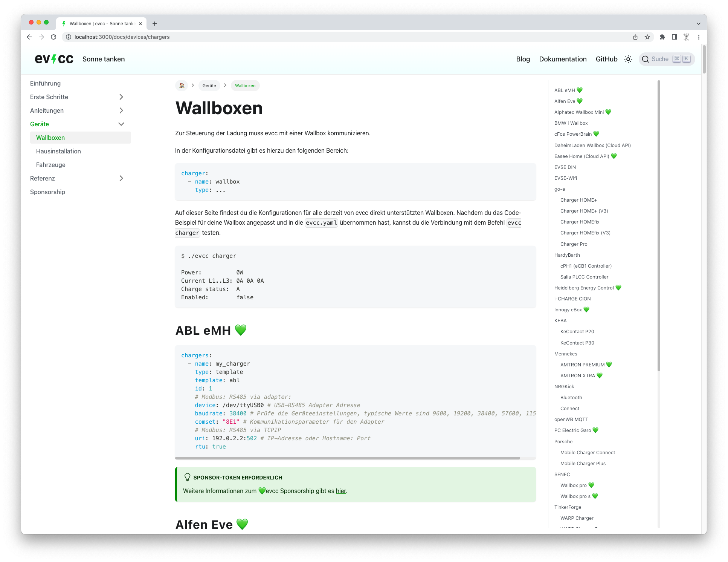The image size is (728, 562).
Task: Expand the Referenz section chevron
Action: (121, 178)
